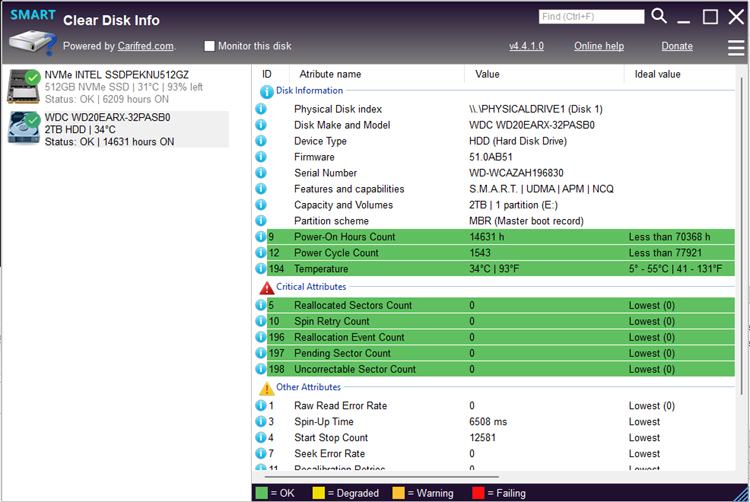Click the search magnifier icon
Screen dimensions: 750x502
(659, 16)
